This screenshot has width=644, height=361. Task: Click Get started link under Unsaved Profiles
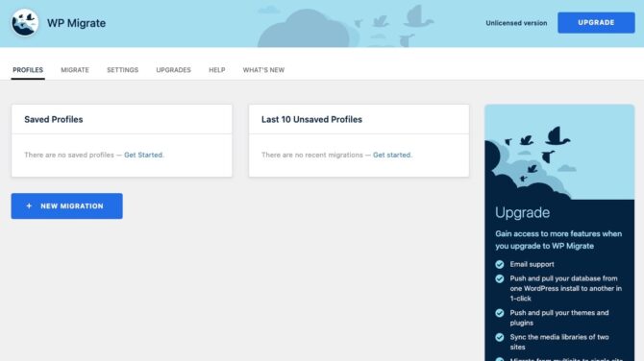pyautogui.click(x=391, y=155)
